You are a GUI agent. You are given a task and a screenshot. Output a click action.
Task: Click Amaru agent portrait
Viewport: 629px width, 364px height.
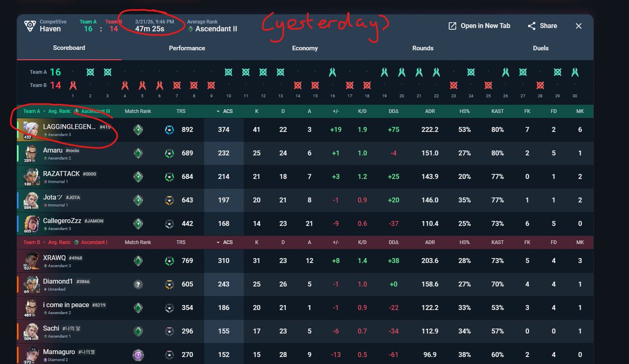[x=31, y=153]
